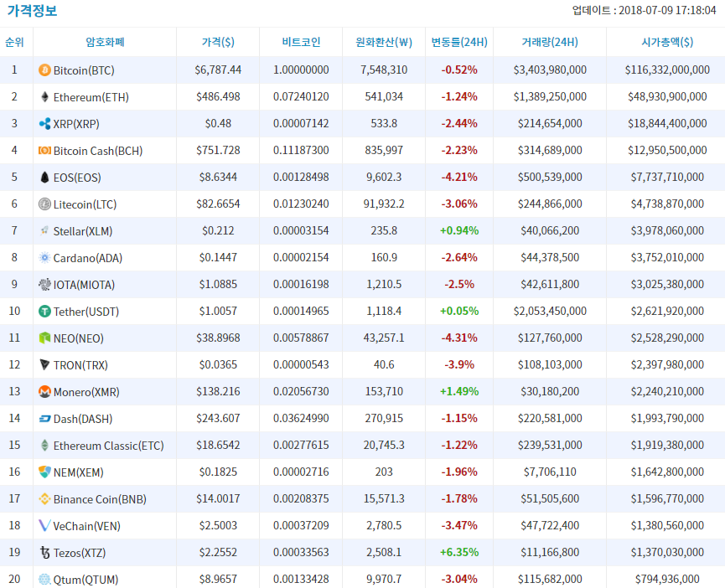Click Tezos 24H change +6.35%
Viewport: 725px width, 588px height.
pos(459,552)
